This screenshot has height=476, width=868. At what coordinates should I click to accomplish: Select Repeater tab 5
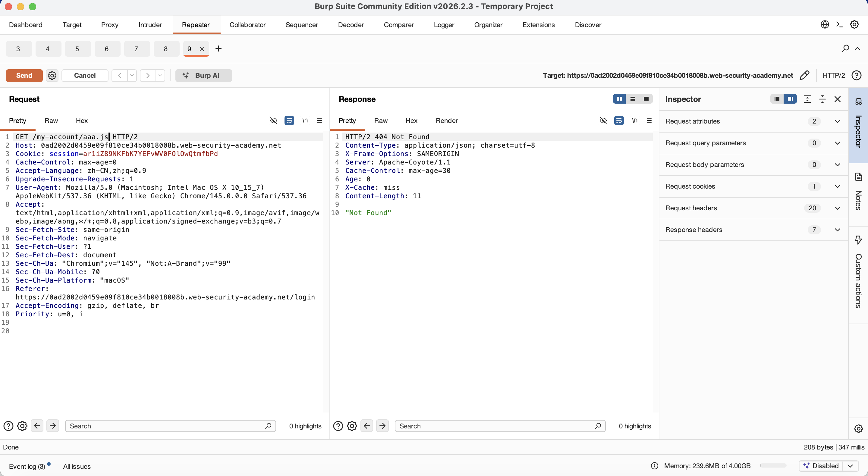[x=77, y=49]
